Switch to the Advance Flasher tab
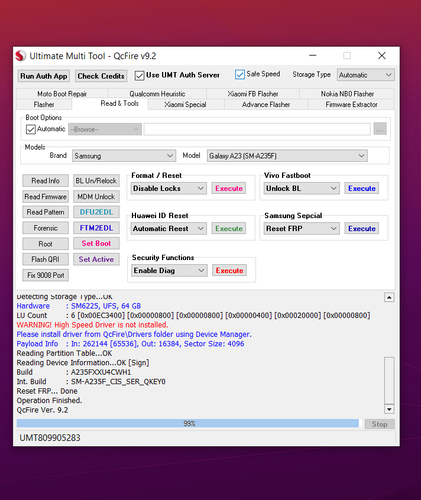 pos(266,104)
